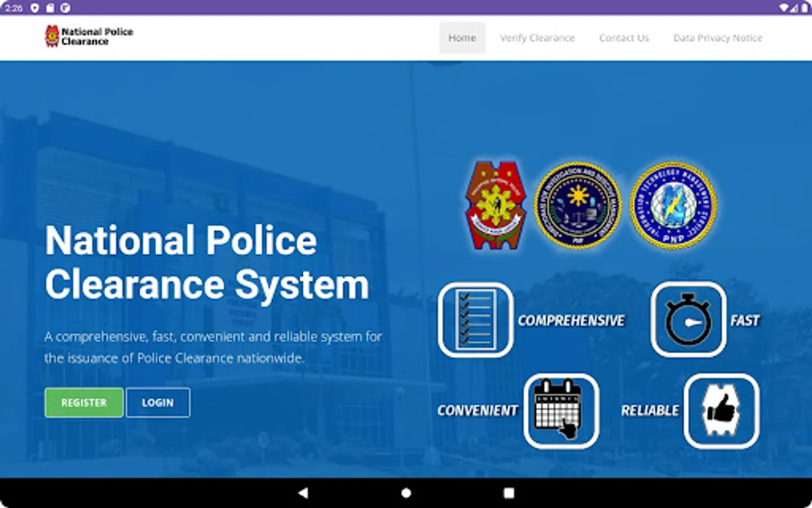Click the Philippine National Police badge emblem

pos(496,205)
